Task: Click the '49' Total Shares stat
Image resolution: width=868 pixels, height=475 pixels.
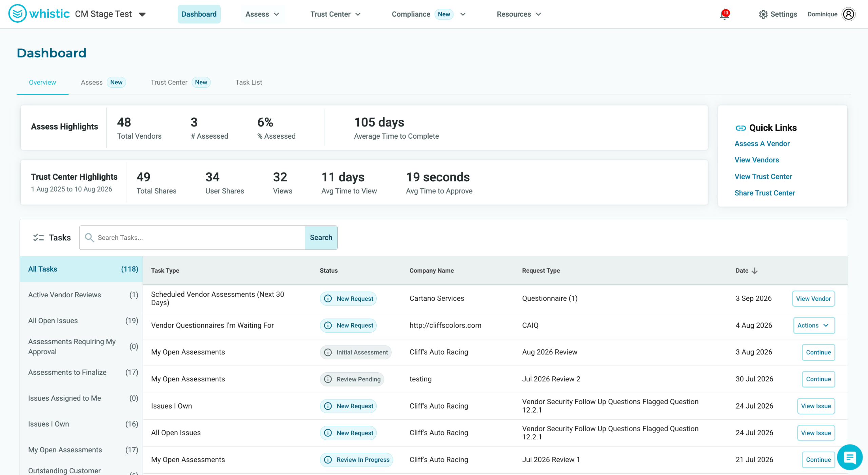Action: (143, 177)
